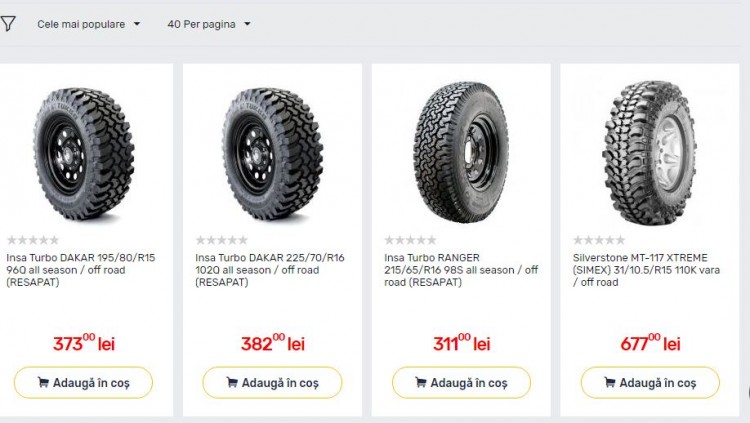
Task: Open the product filter funnel icon
Action: (x=8, y=24)
